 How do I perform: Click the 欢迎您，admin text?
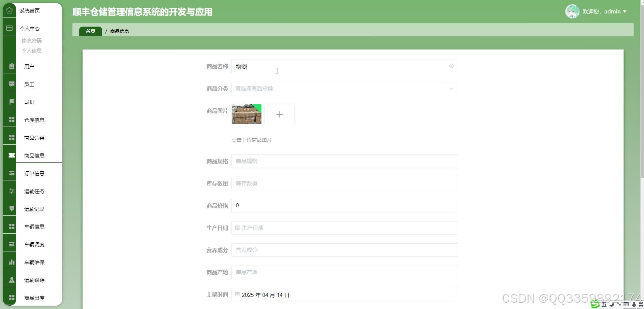click(602, 11)
